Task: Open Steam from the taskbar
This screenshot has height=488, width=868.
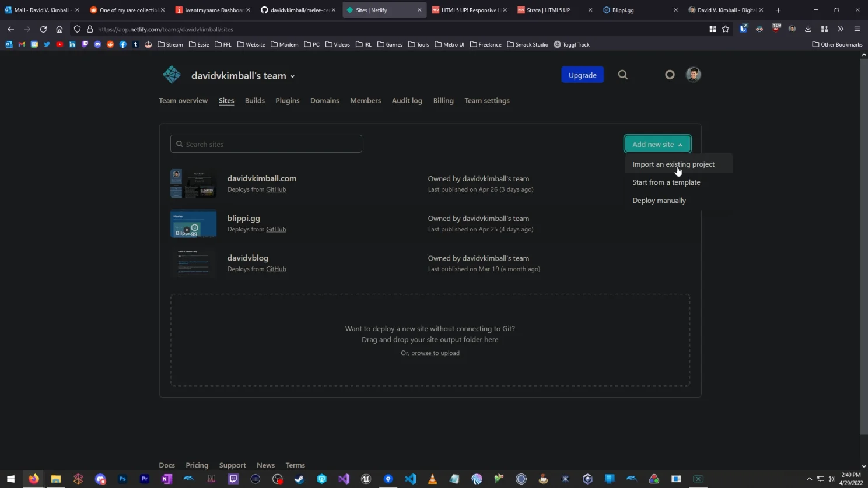Action: point(299,479)
